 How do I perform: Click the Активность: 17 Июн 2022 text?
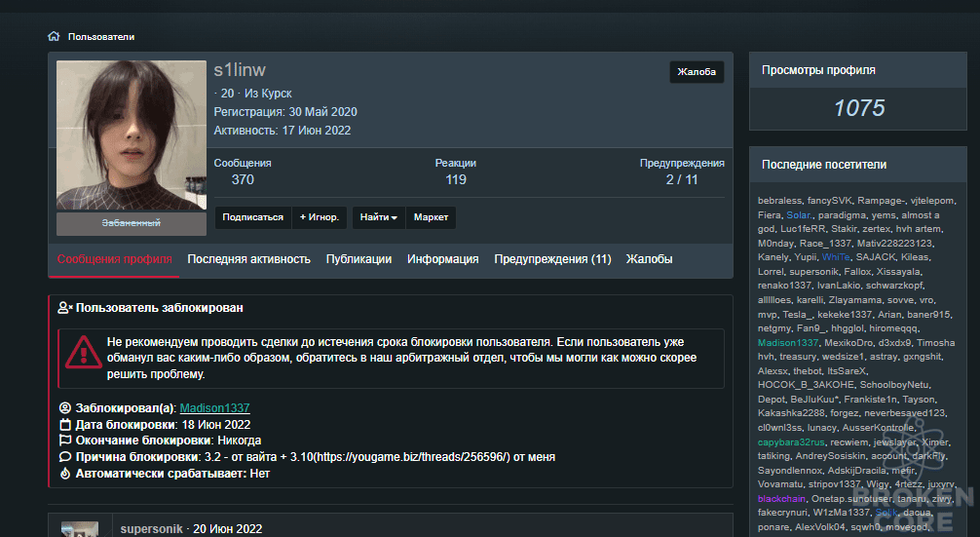click(283, 131)
